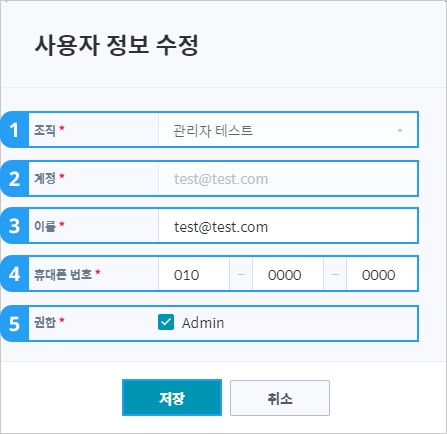Click the 조직 organization label

point(45,130)
